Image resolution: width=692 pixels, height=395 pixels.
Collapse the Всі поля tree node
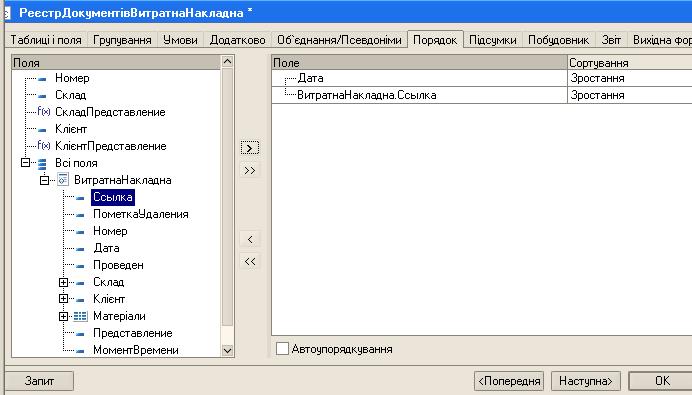26,163
